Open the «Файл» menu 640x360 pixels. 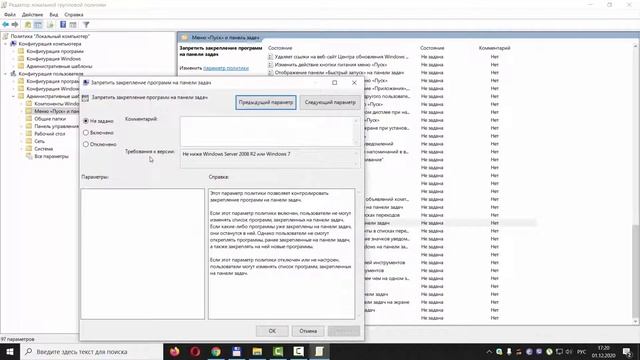click(x=10, y=14)
